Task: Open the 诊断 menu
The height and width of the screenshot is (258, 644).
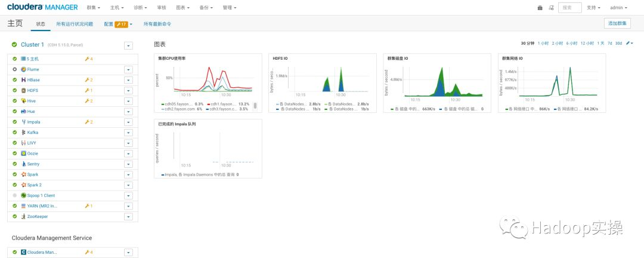Action: [141, 8]
